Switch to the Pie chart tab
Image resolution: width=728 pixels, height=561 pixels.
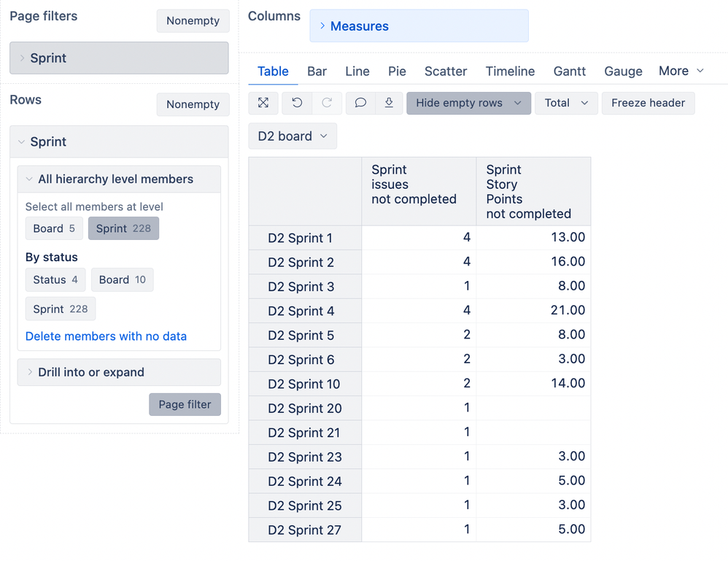397,71
